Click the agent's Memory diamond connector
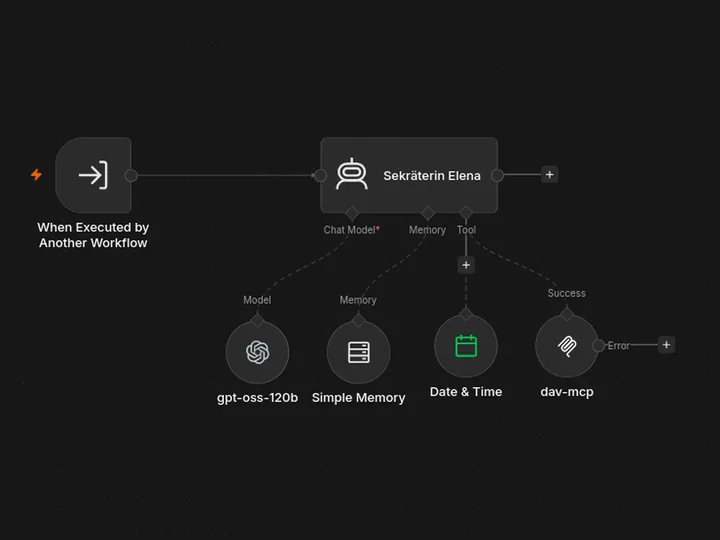Screen dimensions: 720x540 pyautogui.click(x=428, y=213)
